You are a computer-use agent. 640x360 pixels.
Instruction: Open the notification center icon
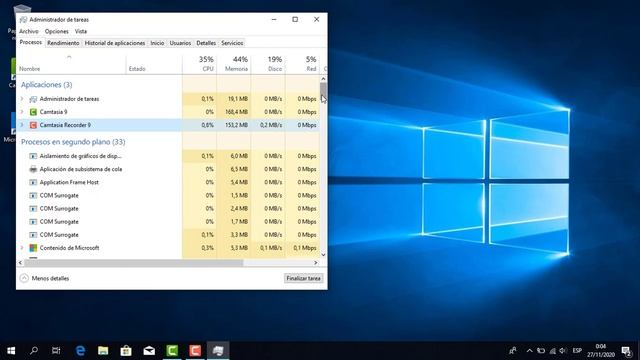pos(627,351)
